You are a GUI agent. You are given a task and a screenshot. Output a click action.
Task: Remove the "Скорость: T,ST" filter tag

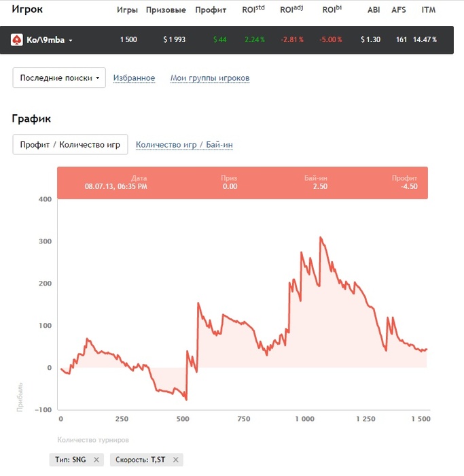coord(177,460)
